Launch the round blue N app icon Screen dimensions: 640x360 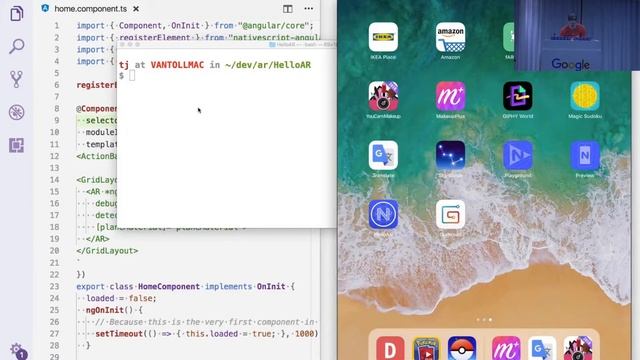(x=383, y=215)
